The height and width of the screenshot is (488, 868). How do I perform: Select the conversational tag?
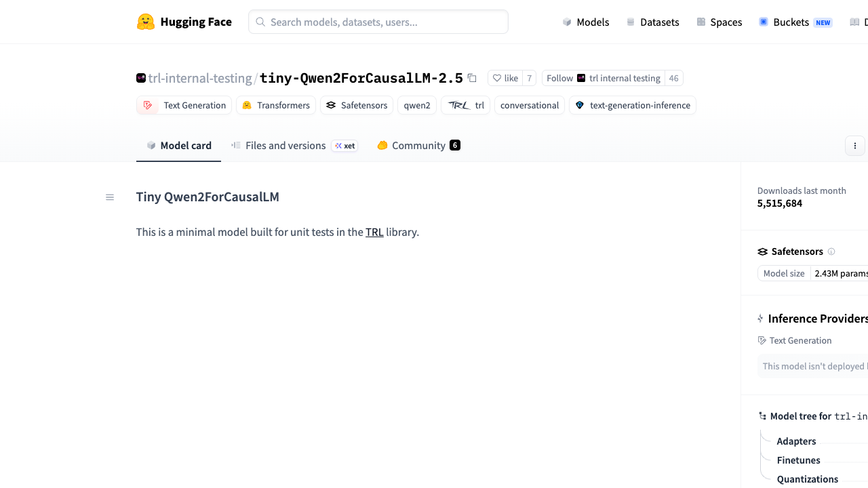(530, 105)
